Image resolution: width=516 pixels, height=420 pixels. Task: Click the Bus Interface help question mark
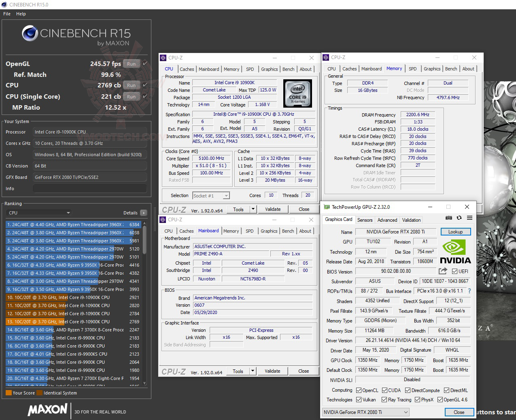click(x=469, y=291)
